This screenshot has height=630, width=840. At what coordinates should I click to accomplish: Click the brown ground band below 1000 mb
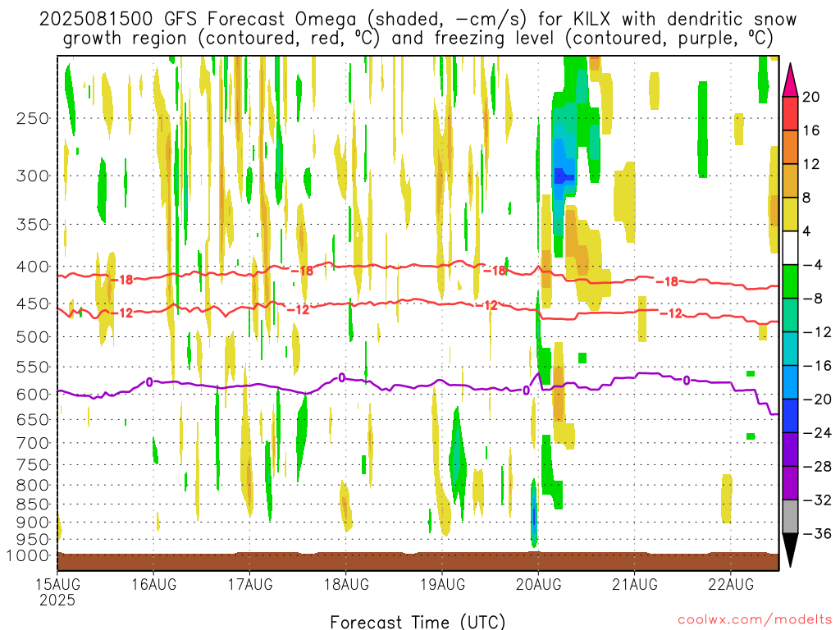418,561
